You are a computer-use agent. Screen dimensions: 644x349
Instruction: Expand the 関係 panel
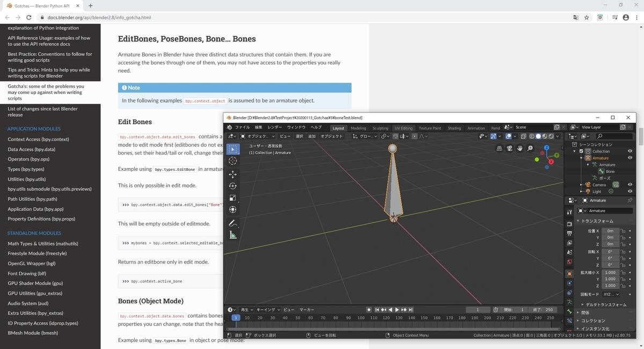click(x=585, y=312)
